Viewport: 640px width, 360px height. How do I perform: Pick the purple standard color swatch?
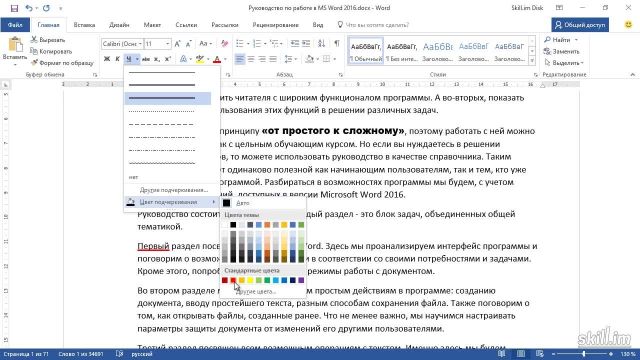pos(301,280)
